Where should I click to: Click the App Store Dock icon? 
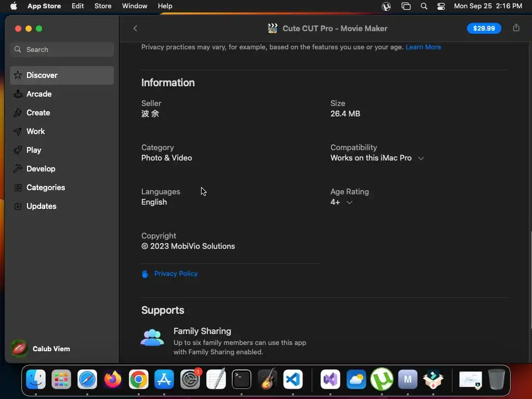(164, 379)
